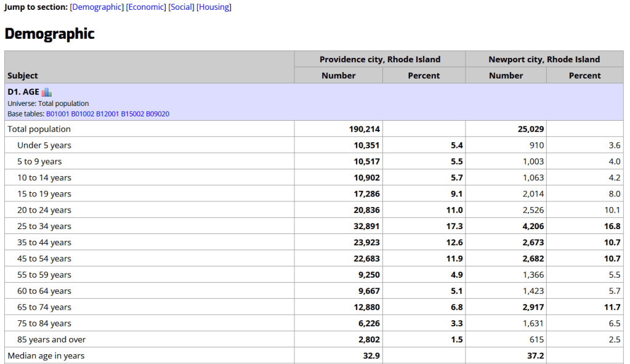Select Providence total population value 190,214
Viewport: 630px width, 364px height.
[364, 129]
